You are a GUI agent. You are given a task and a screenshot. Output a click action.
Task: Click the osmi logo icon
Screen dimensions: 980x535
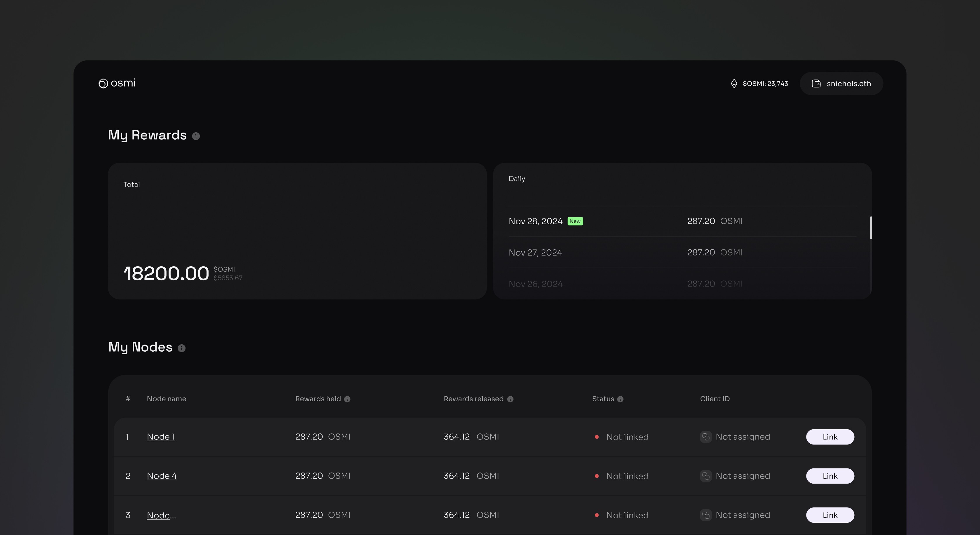(x=103, y=84)
